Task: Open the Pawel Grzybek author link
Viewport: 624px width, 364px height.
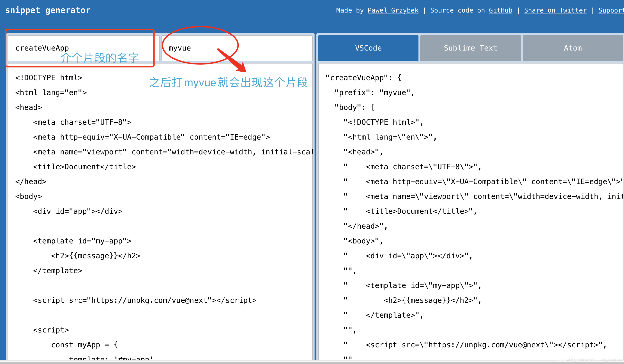Action: pyautogui.click(x=393, y=10)
